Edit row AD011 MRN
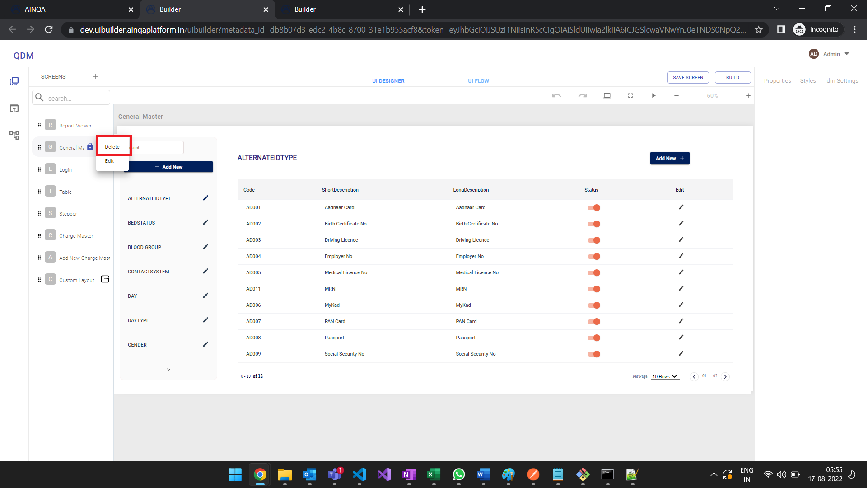This screenshot has width=868, height=488. 681,289
